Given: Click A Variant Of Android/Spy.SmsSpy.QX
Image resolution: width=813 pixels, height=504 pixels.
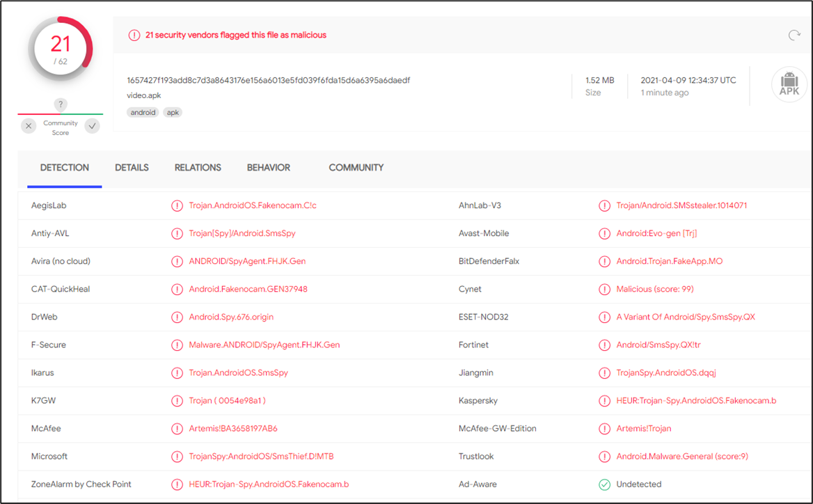Looking at the screenshot, I should (686, 317).
